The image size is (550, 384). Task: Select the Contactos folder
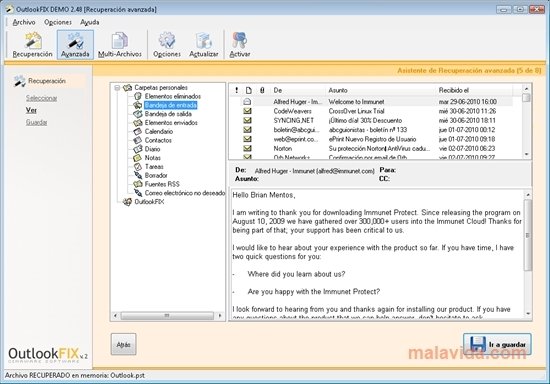coord(158,140)
